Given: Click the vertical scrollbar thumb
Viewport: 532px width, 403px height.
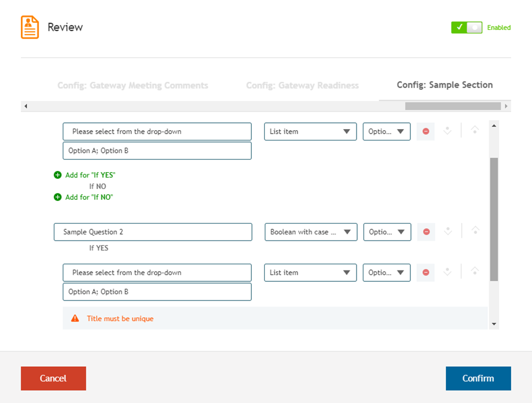Looking at the screenshot, I should click(x=494, y=219).
